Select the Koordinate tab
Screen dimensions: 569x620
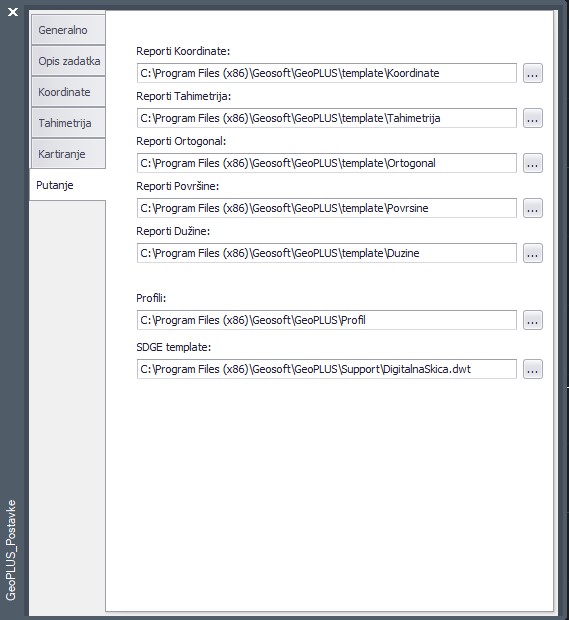(68, 92)
